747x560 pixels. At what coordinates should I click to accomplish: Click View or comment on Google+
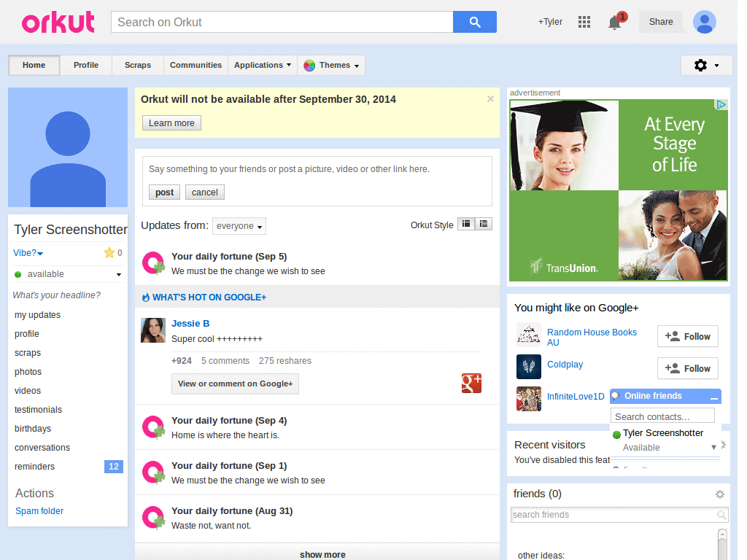pyautogui.click(x=236, y=384)
